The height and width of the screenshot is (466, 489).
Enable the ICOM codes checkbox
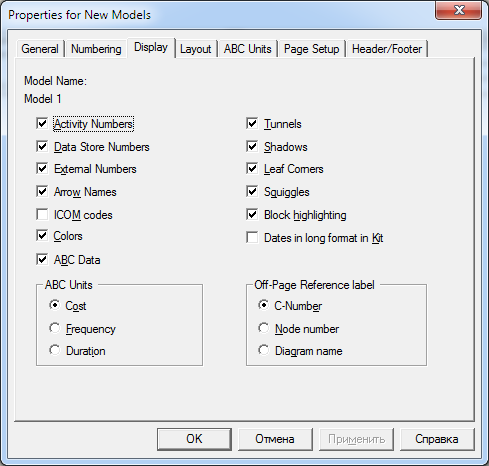pos(42,215)
